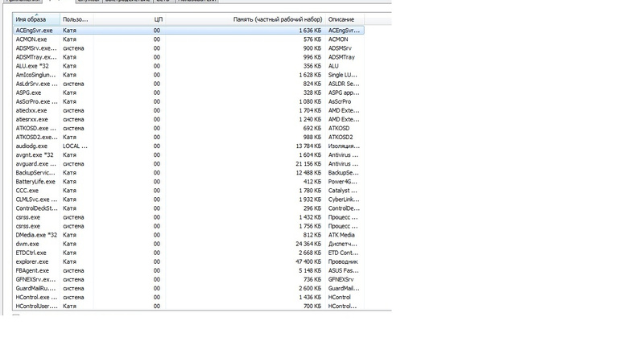644x362 pixels.
Task: Select the ATKOSD2.exe process
Action: tap(188, 137)
